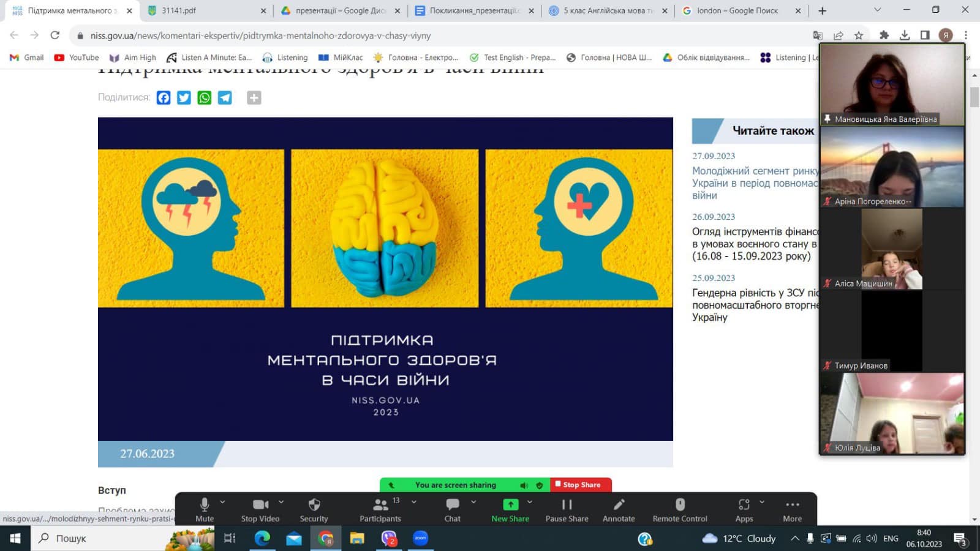Viewport: 980px width, 551px height.
Task: Go back to previous page
Action: click(14, 36)
